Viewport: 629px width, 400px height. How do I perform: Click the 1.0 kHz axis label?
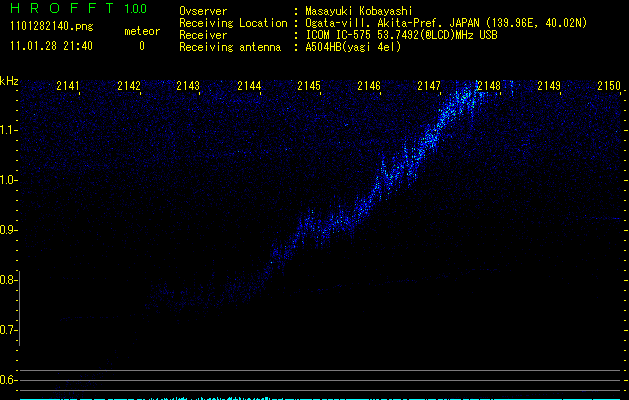click(x=8, y=180)
